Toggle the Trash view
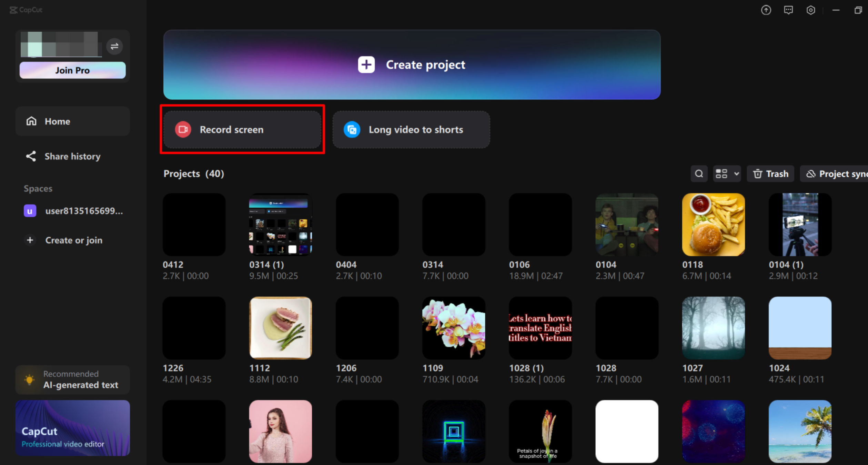Screen dimensions: 868x465 [x=770, y=174]
